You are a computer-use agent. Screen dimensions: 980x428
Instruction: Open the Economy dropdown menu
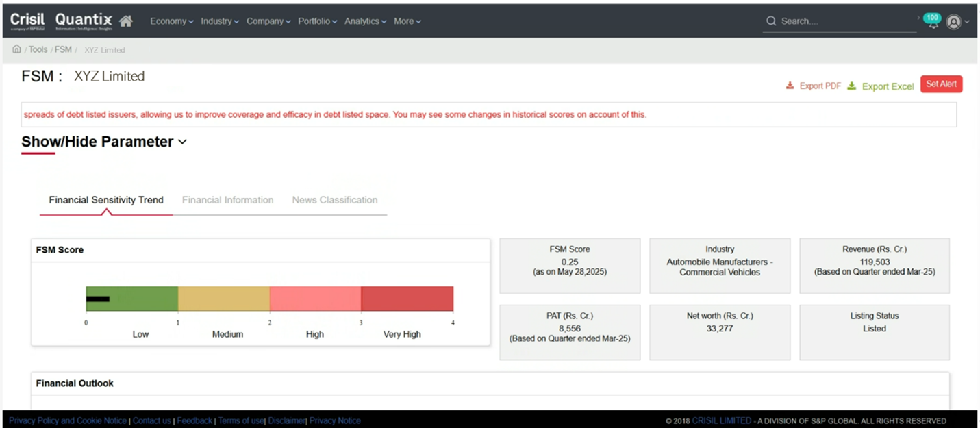(x=171, y=21)
